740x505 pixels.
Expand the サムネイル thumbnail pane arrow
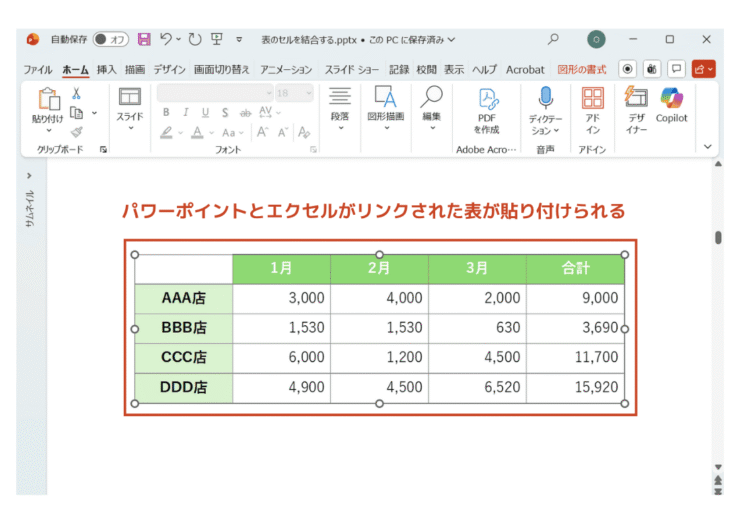coord(29,176)
